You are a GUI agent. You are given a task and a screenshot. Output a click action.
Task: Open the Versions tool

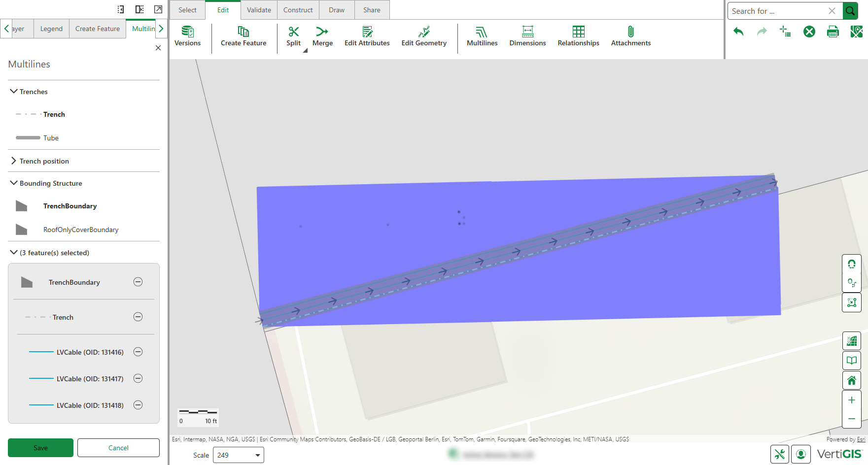[x=187, y=36]
